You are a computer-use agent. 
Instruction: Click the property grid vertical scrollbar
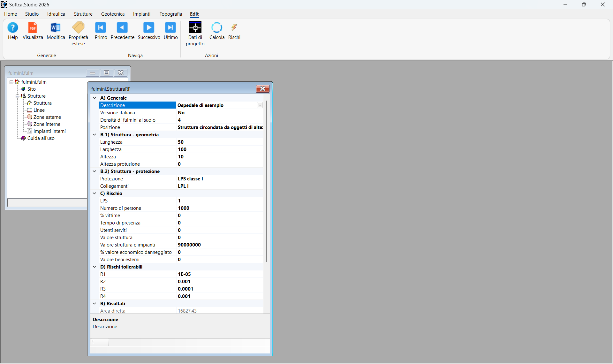[x=267, y=181]
